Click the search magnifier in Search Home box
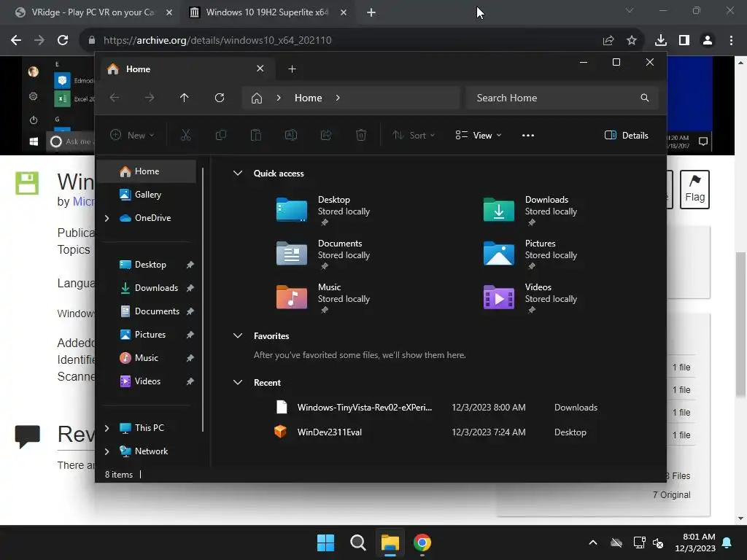 tap(645, 98)
